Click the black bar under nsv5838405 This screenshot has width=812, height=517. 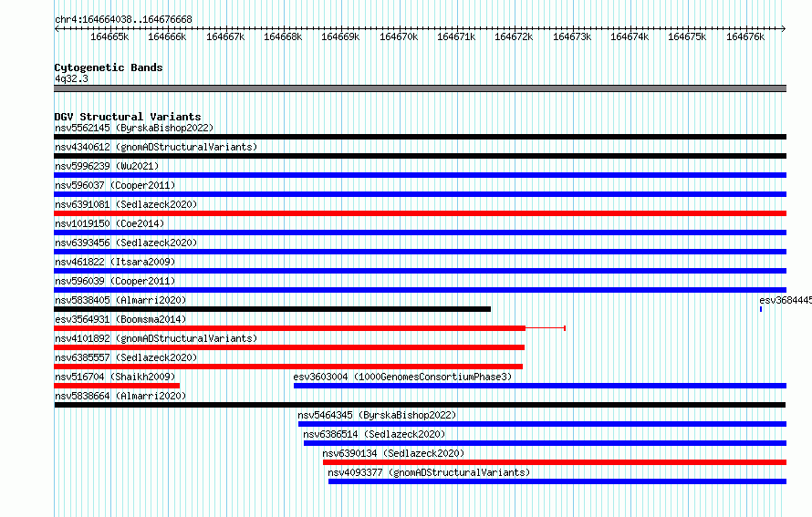pos(273,309)
